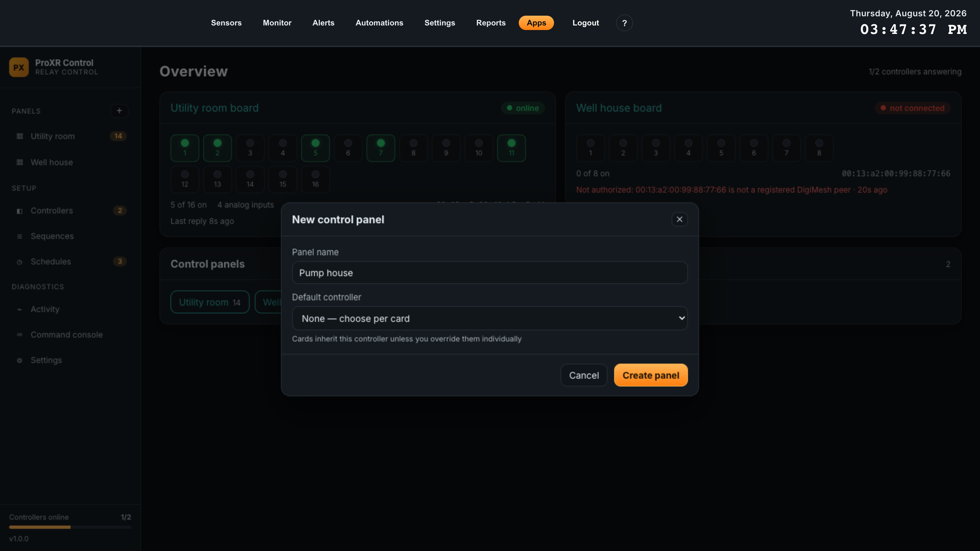Click the Last reply 8s ago text
Screen dimensions: 980x551
202,221
